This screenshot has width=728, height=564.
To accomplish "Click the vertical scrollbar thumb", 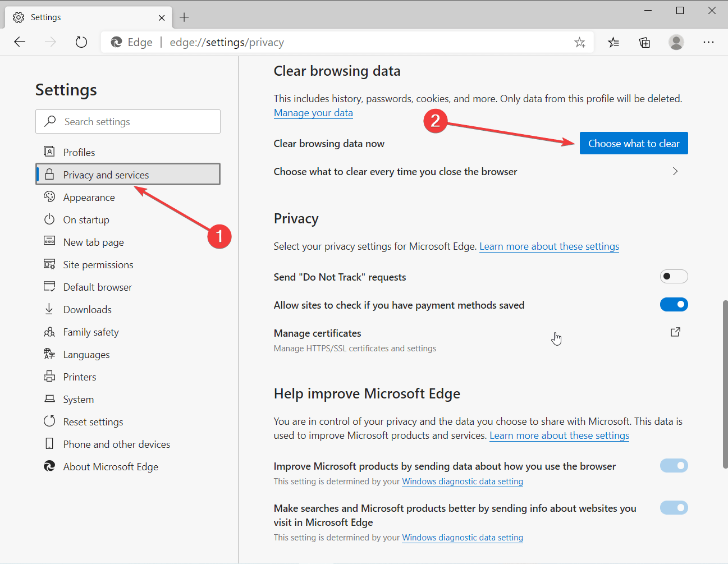I will [725, 384].
